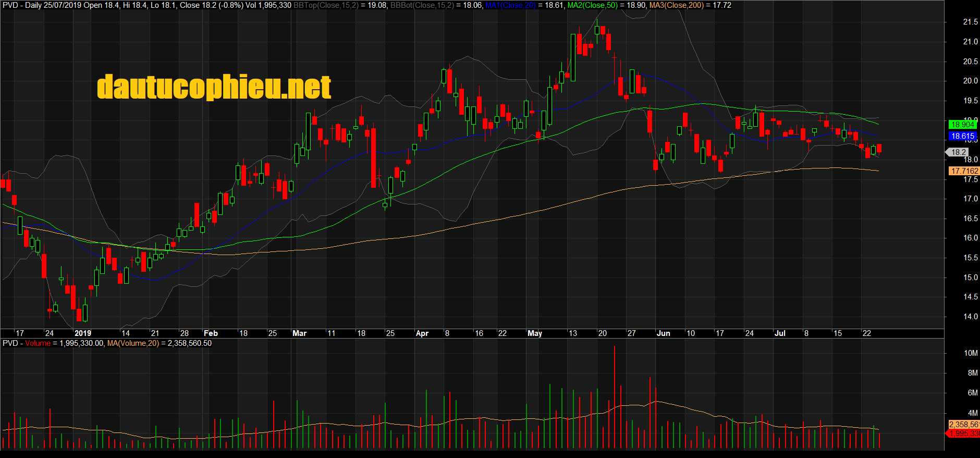
Task: Select the Mar label on the time axis
Action: [299, 333]
